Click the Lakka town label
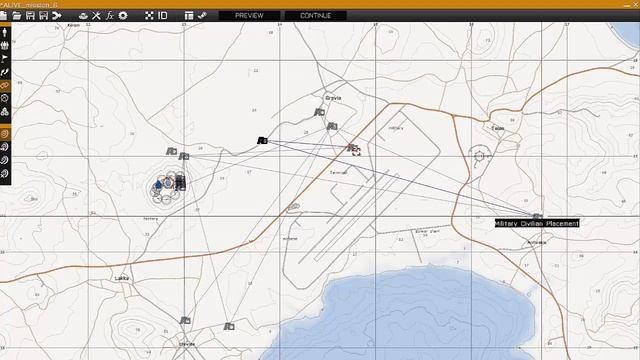The width and height of the screenshot is (640, 360). point(122,278)
